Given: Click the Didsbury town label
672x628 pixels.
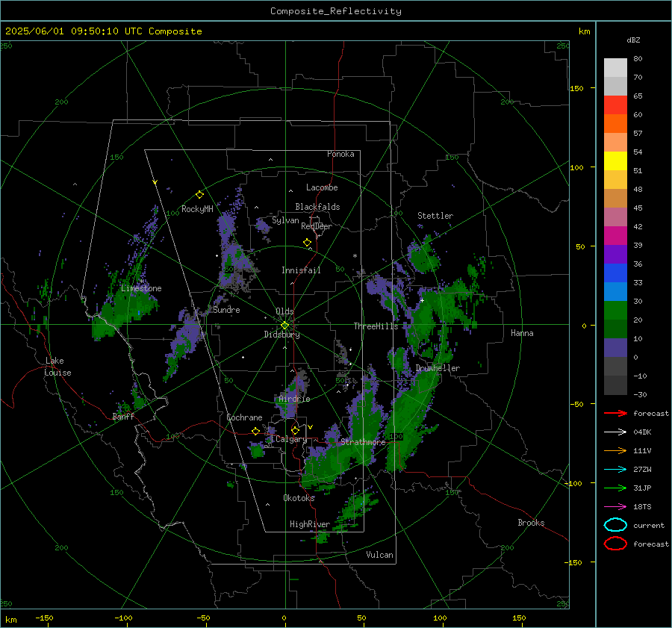Looking at the screenshot, I should (x=281, y=335).
